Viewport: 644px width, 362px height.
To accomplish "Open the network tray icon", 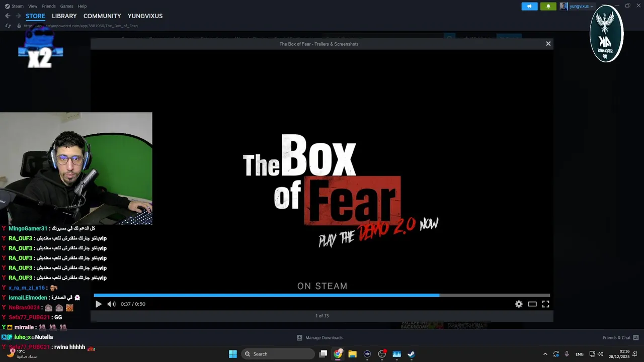I will click(592, 354).
